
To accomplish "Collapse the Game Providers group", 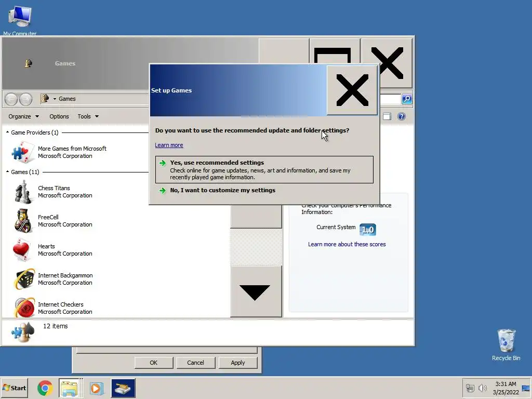I will pyautogui.click(x=7, y=132).
